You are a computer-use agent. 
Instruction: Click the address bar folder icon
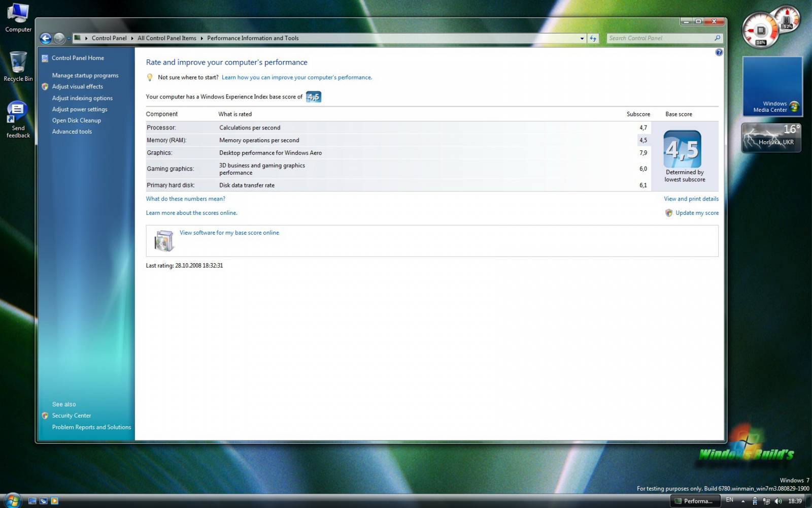[x=77, y=38]
